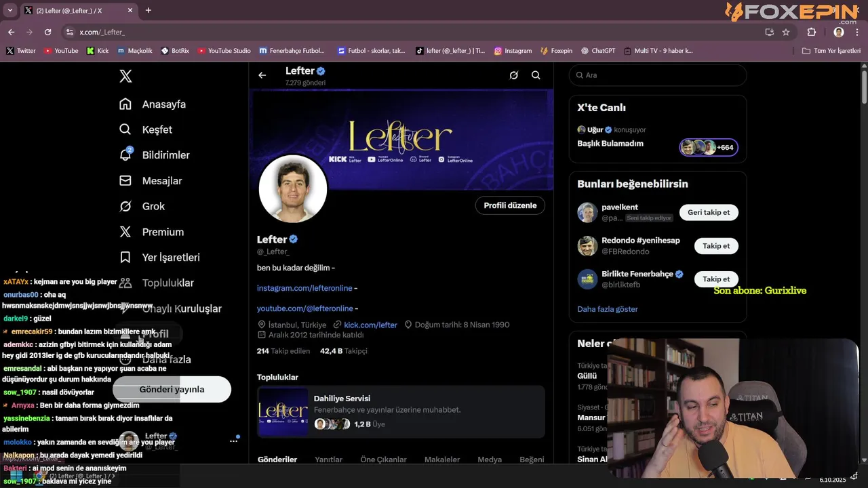Click Daha fazla göster link
The width and height of the screenshot is (868, 488).
pos(608,309)
